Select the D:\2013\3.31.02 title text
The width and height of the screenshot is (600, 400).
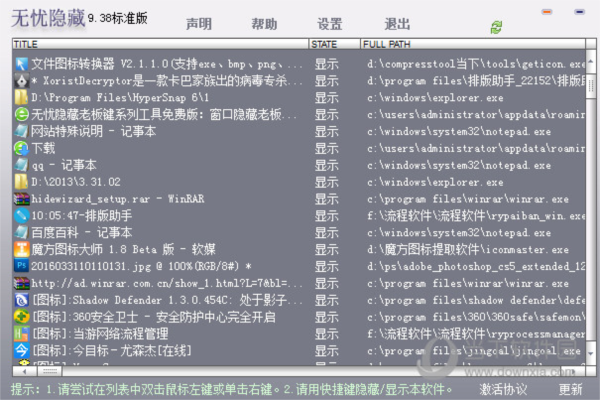(x=76, y=181)
